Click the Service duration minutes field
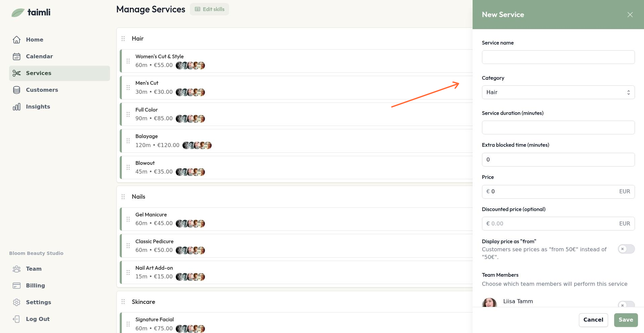644x333 pixels. 558,128
